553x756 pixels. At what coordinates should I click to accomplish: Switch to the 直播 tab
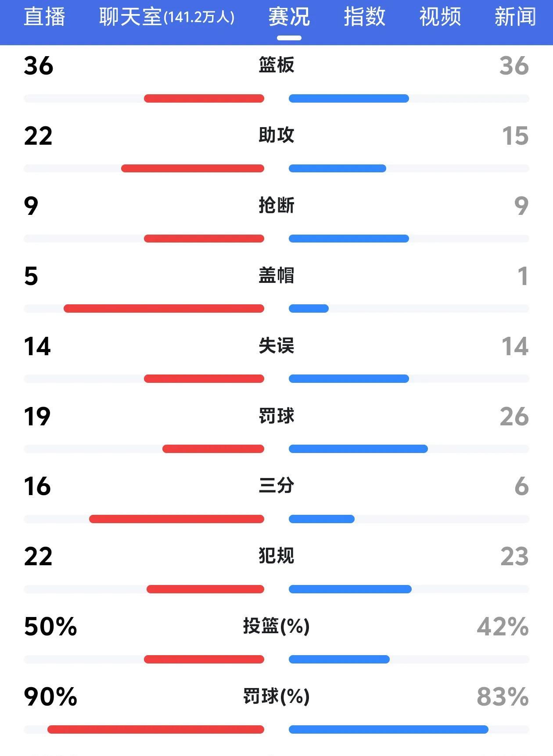point(44,17)
